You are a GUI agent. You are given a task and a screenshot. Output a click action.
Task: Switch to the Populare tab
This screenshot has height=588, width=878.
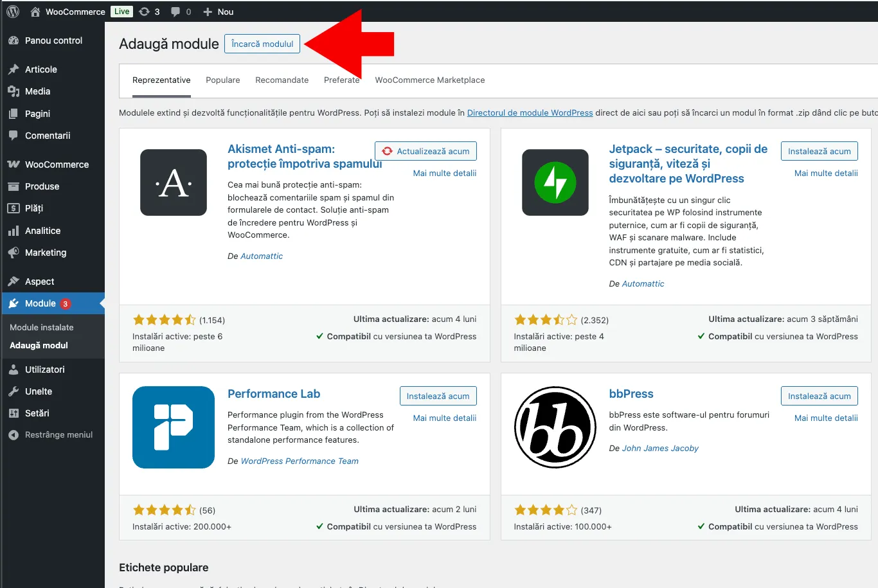223,80
